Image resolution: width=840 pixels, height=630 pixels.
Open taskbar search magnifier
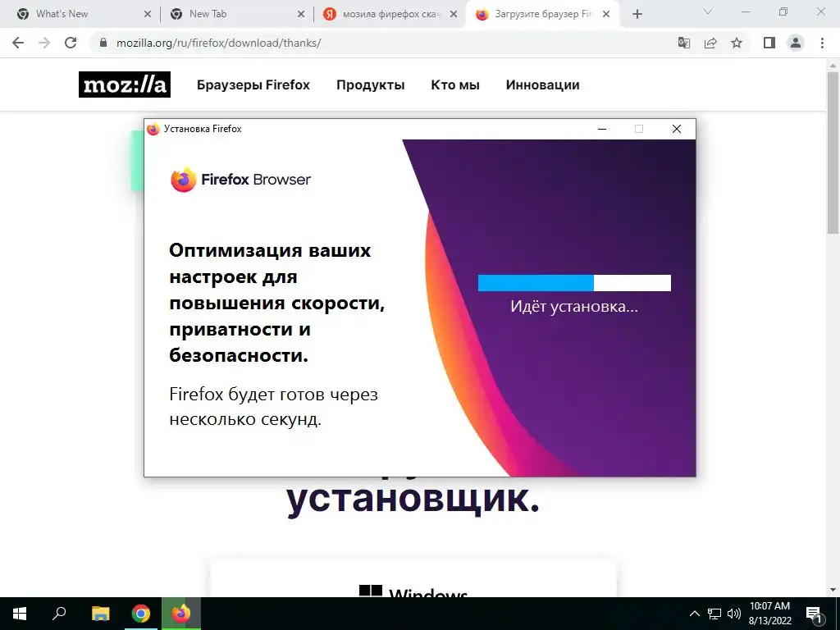[59, 614]
